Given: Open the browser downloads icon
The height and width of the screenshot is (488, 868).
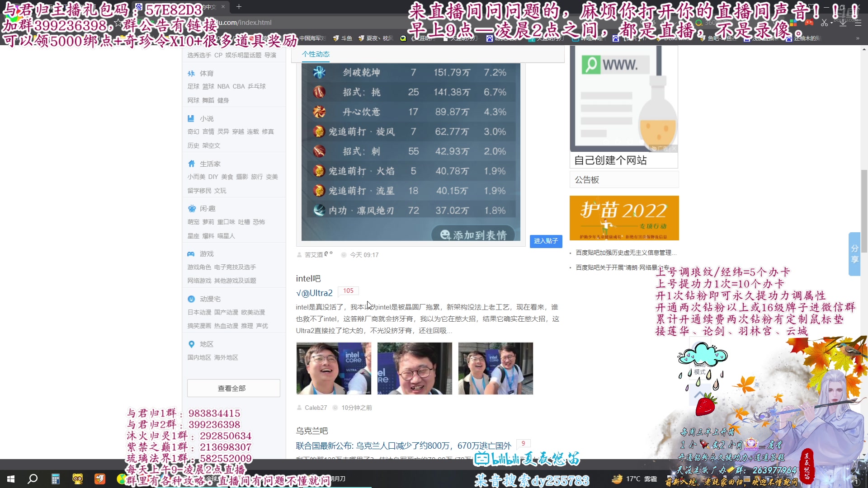Looking at the screenshot, I should coord(843,23).
